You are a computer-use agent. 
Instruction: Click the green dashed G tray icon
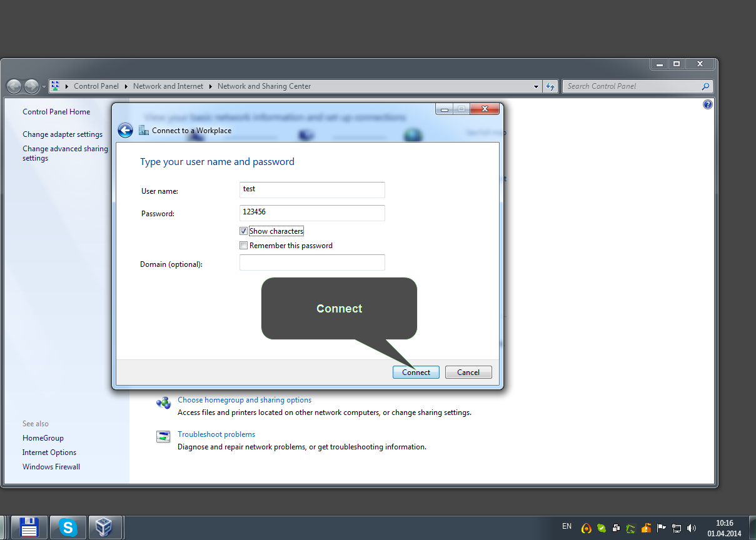(x=631, y=528)
